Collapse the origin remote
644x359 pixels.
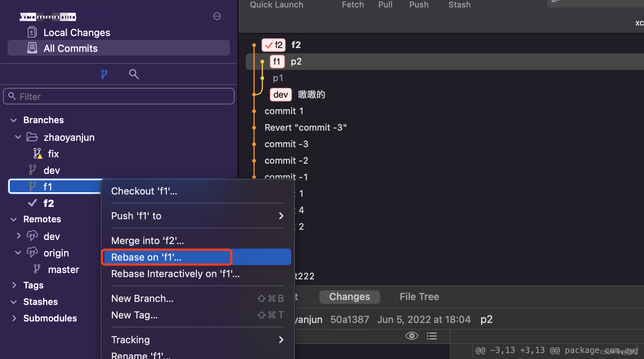coord(18,252)
